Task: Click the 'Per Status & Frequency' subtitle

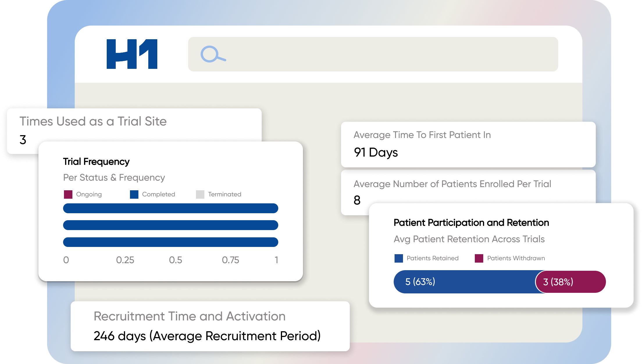Action: 114,177
